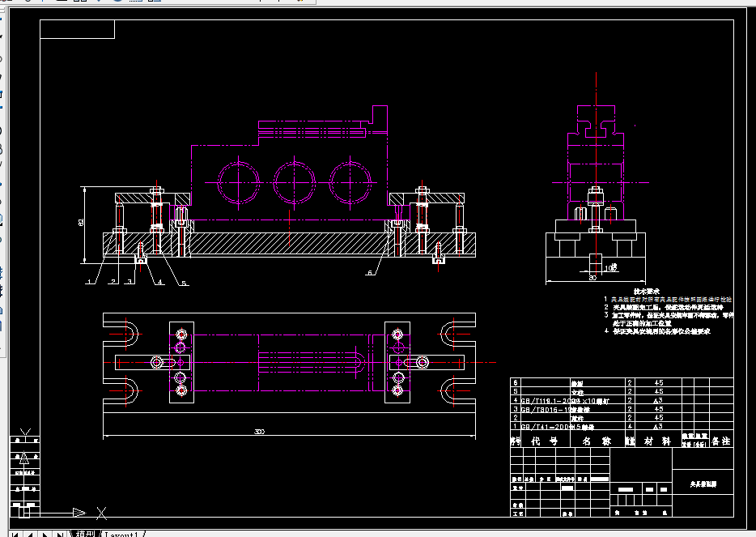Select material A3 in parts row 1
This screenshot has width=756, height=537.
[658, 427]
